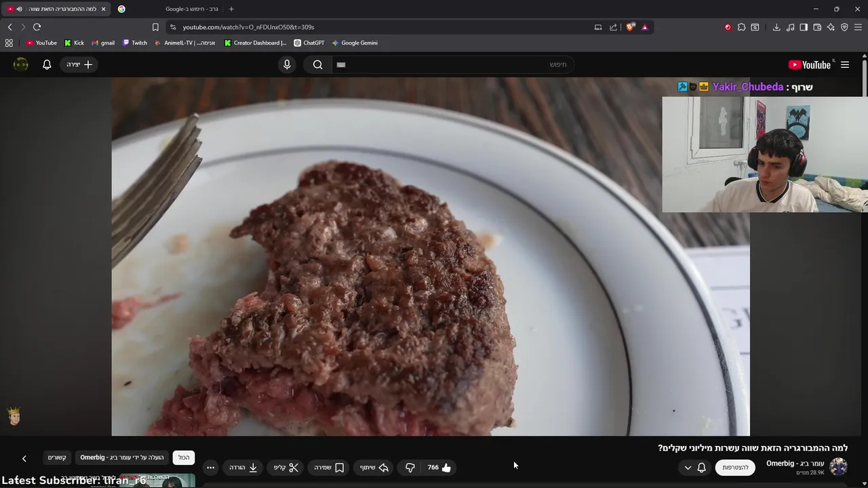Click the YouTube logo in the header
868x488 pixels.
coord(810,64)
